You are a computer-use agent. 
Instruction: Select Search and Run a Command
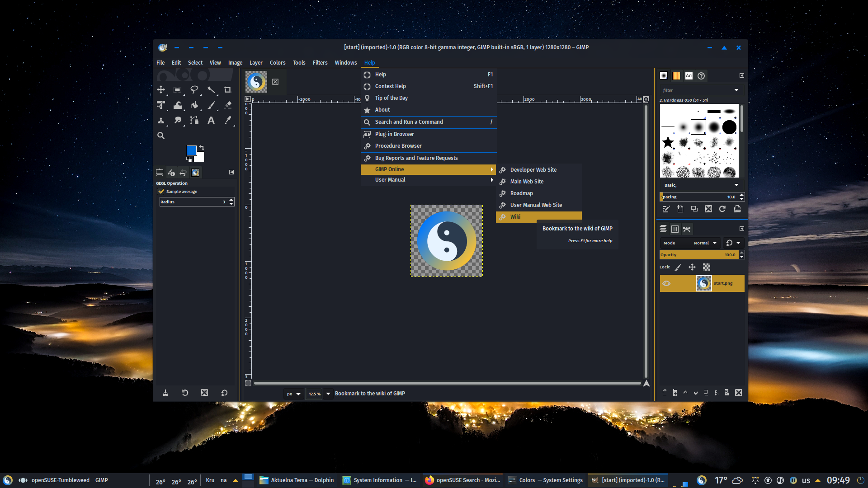pos(429,122)
